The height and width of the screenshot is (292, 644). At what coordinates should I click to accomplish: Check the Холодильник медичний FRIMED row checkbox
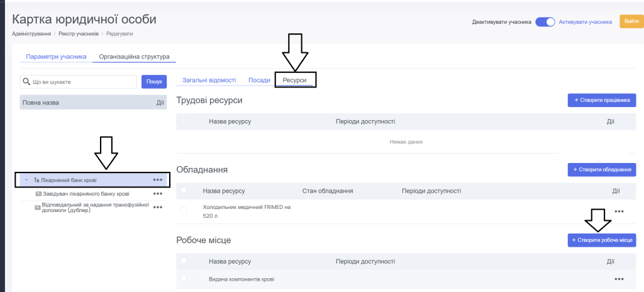(x=184, y=210)
